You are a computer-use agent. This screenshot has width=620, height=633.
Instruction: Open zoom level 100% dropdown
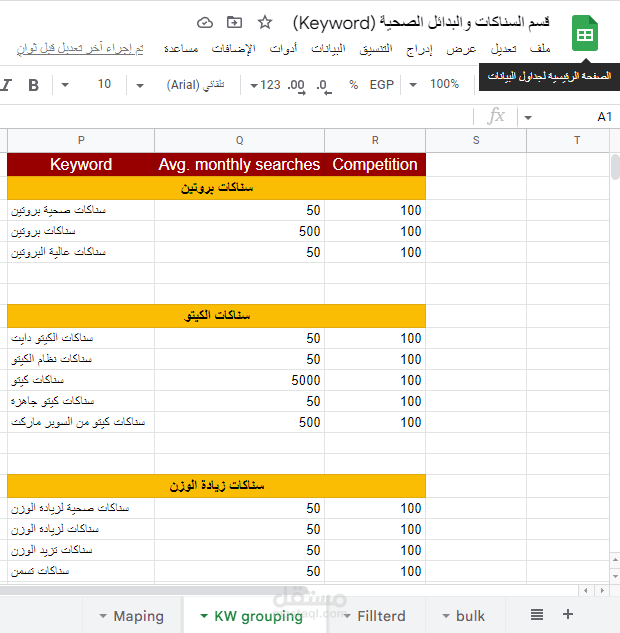435,84
